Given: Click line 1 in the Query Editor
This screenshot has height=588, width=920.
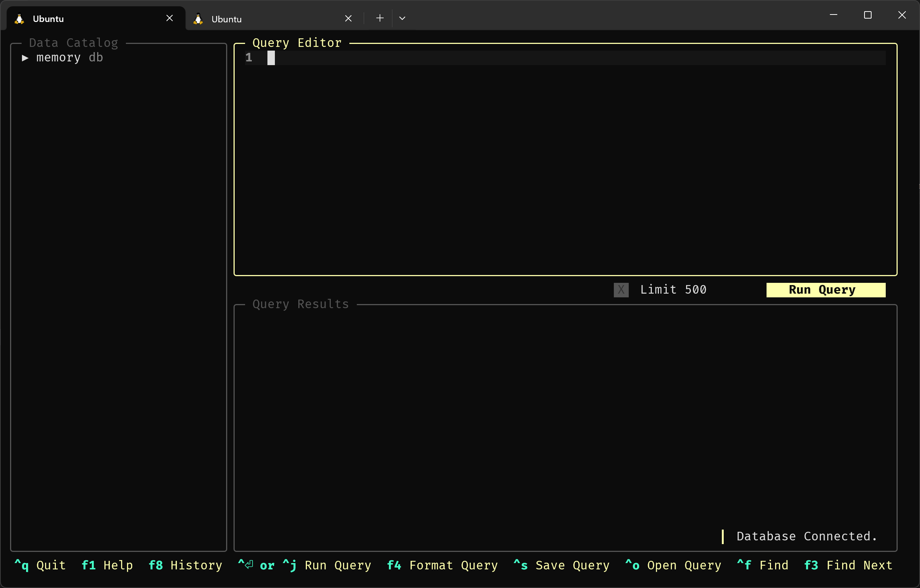Looking at the screenshot, I should point(382,58).
